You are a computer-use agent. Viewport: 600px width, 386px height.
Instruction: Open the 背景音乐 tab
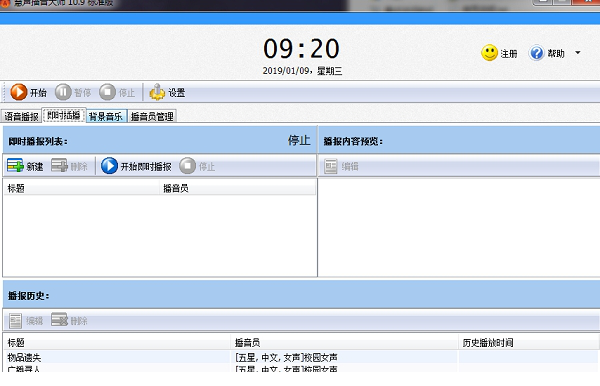click(106, 116)
